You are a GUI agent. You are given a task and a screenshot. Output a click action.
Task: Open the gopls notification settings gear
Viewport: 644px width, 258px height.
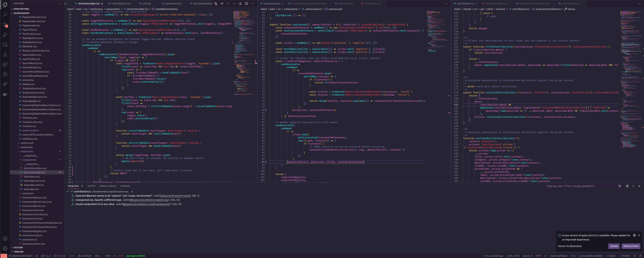[634, 235]
